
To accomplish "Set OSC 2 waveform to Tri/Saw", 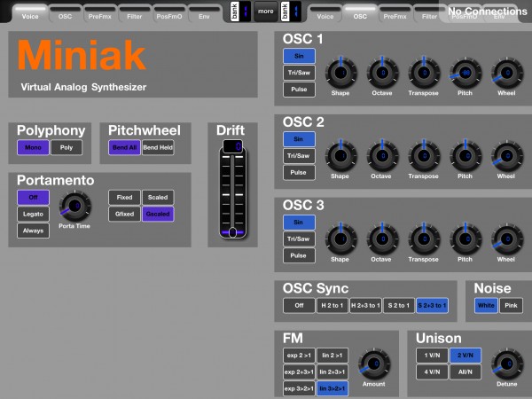I will (299, 156).
